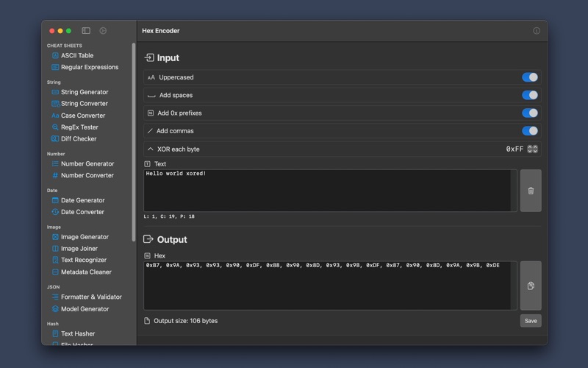Open the info icon in title bar

[537, 31]
